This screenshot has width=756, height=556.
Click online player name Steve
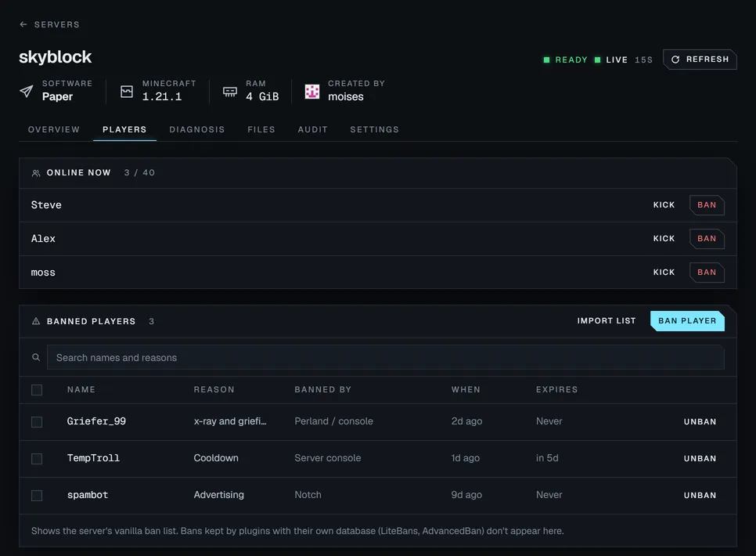[46, 205]
